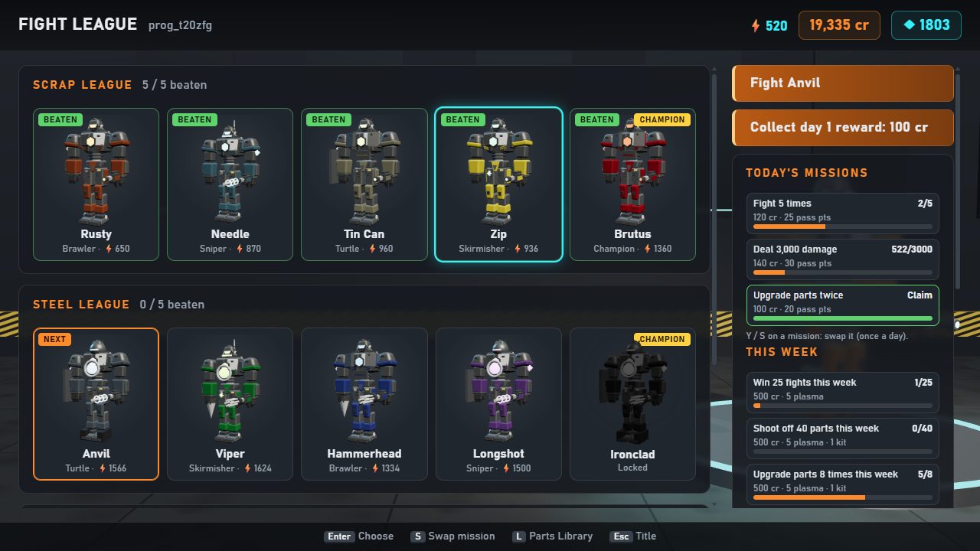Click the Locked label under Ironclad
Screen dimensions: 980x551
(x=632, y=468)
